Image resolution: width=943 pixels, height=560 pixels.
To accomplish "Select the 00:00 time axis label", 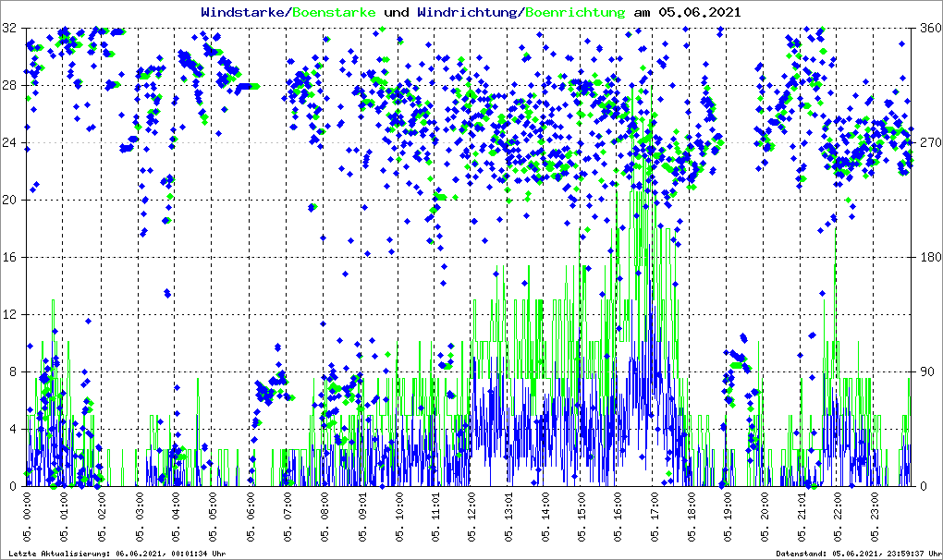I will [x=27, y=517].
